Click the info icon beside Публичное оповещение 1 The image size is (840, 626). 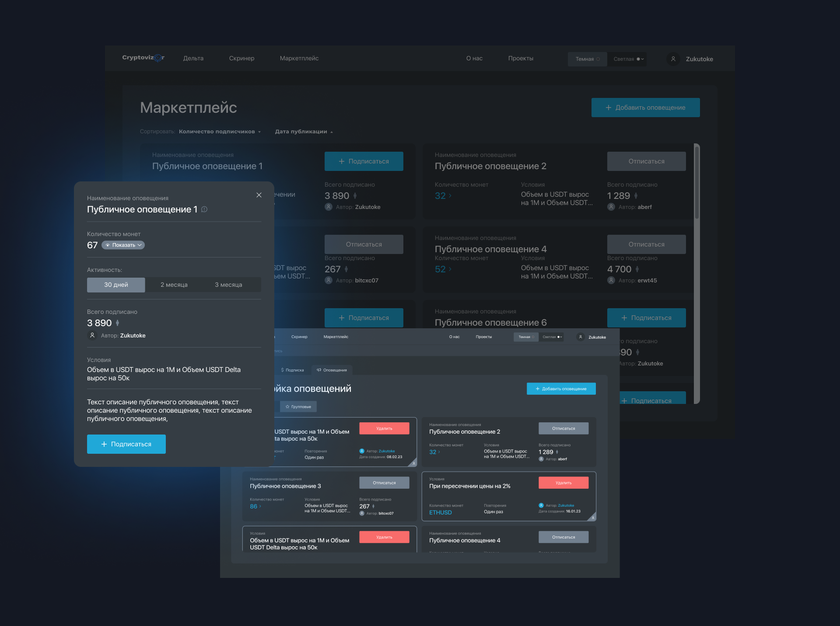204,209
